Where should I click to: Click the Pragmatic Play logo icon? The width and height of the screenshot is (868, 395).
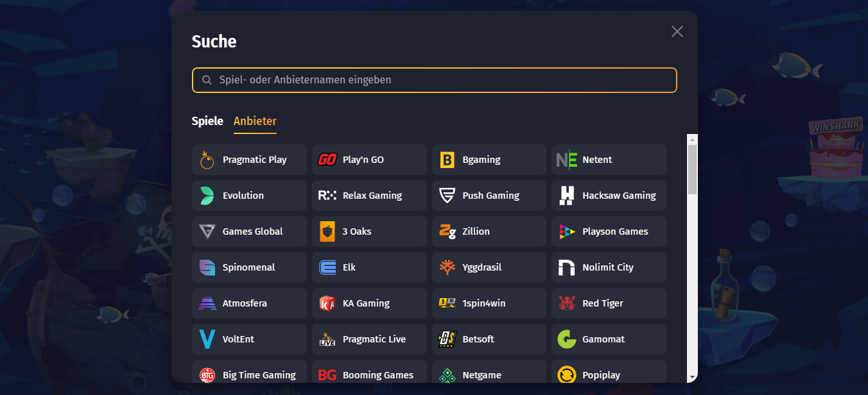tap(207, 160)
